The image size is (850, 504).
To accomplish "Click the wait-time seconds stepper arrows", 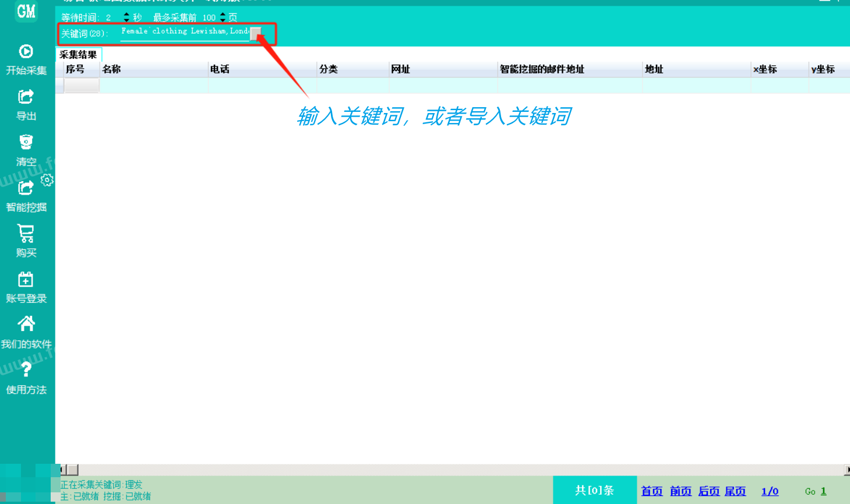I will 126,17.
